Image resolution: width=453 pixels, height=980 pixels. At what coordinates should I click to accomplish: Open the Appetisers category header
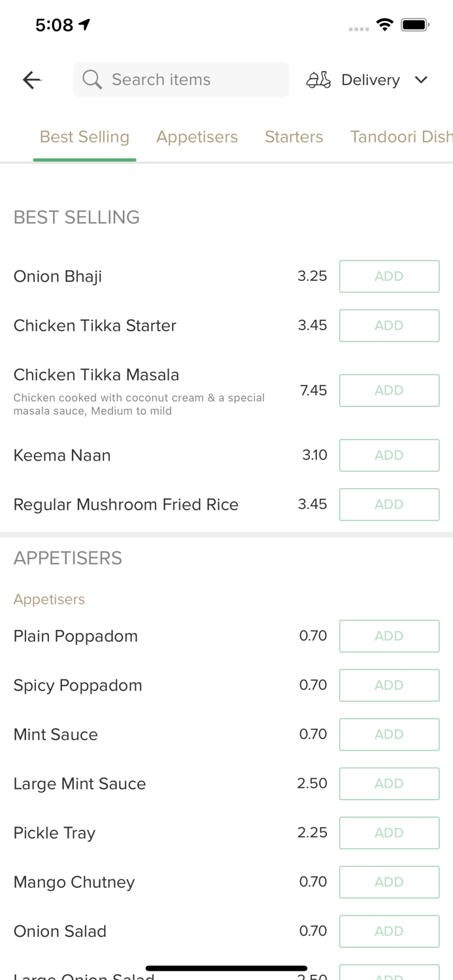[197, 137]
